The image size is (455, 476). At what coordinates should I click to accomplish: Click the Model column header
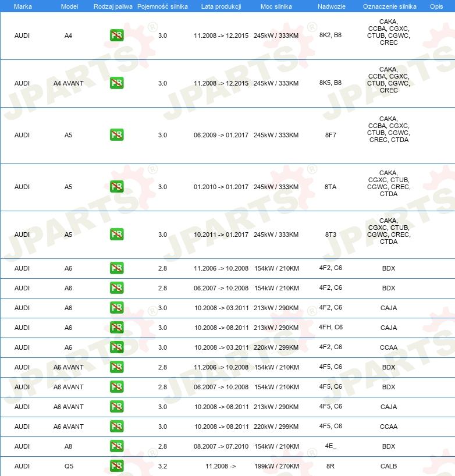(x=69, y=6)
